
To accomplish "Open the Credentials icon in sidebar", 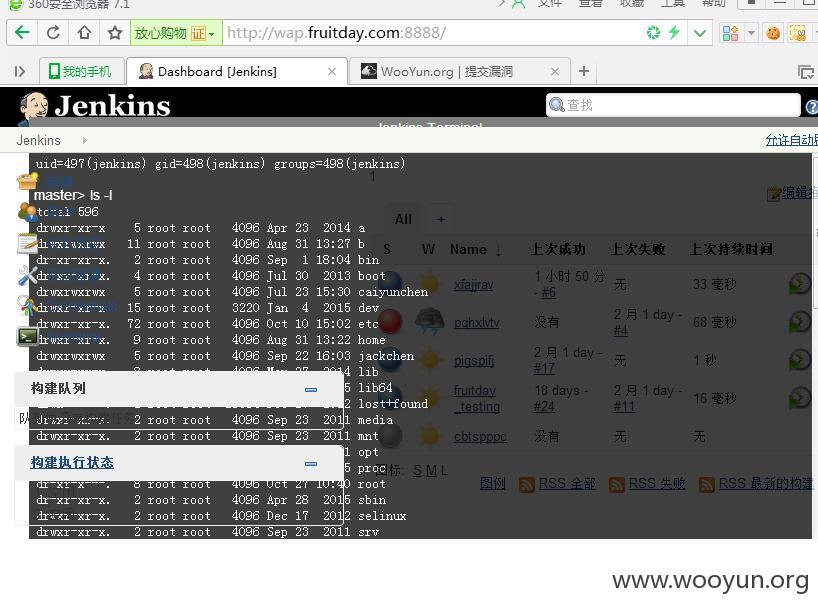I will (27, 306).
